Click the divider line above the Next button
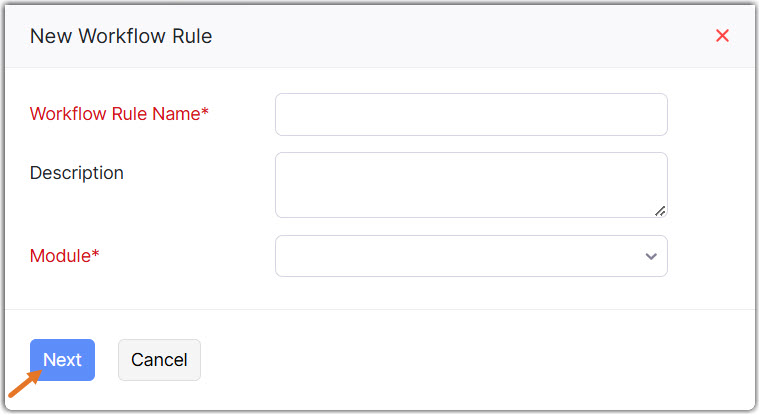Viewport: 760px width, 415px height. pyautogui.click(x=380, y=310)
